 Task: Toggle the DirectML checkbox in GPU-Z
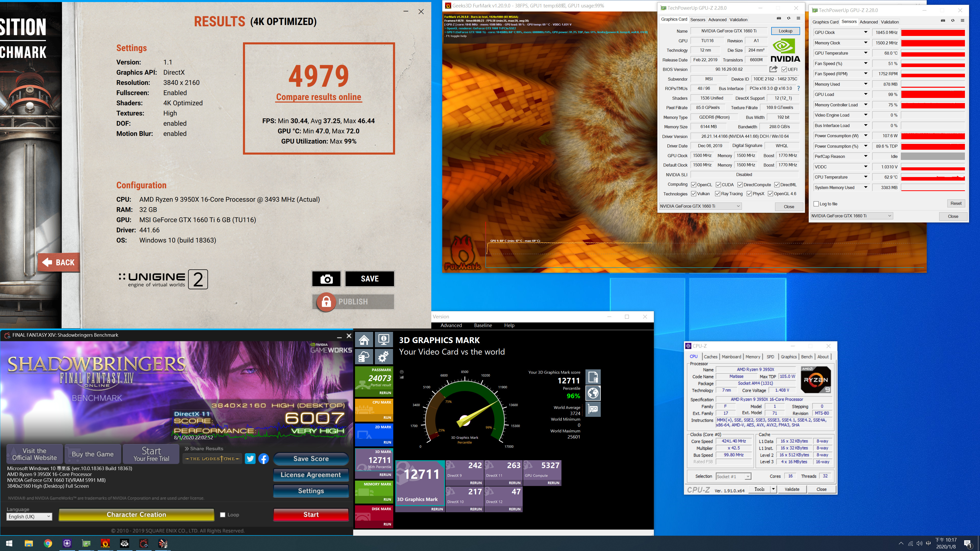(x=777, y=185)
